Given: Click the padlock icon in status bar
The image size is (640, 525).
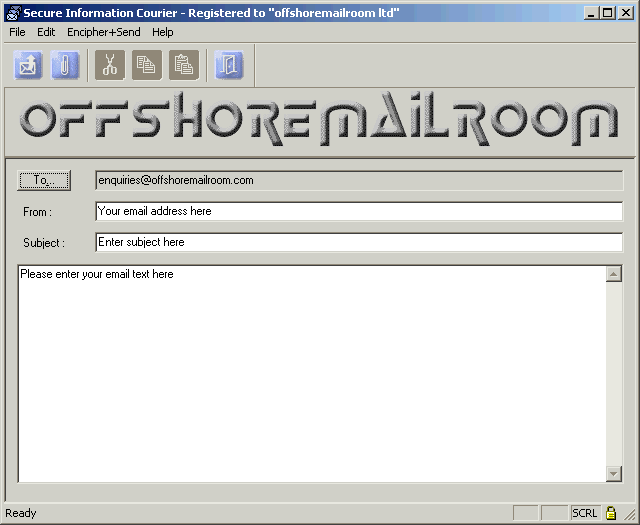Looking at the screenshot, I should click(611, 513).
